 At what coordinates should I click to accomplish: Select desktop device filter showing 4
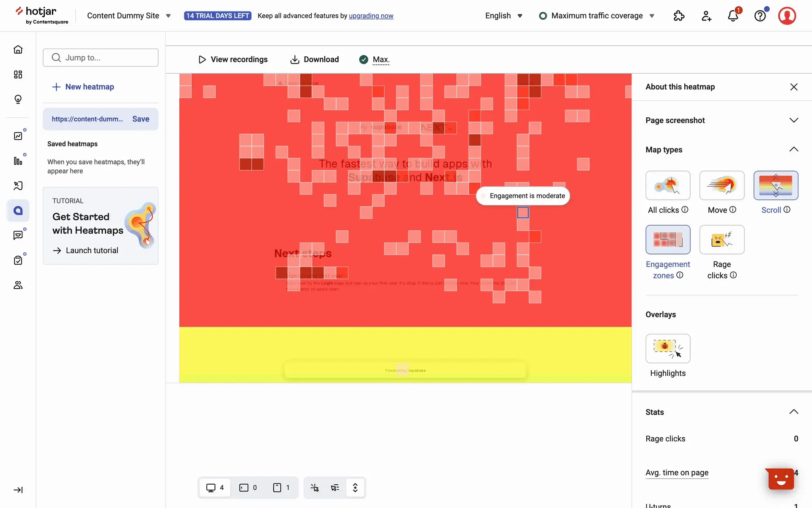coord(215,488)
